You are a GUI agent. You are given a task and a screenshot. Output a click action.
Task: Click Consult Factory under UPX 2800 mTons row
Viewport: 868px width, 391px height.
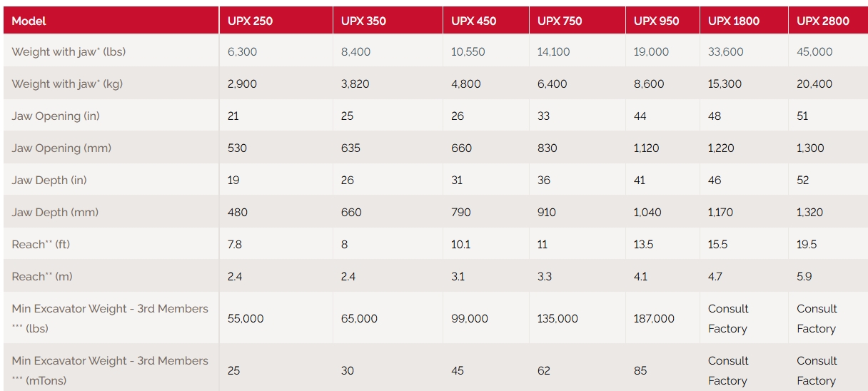[x=817, y=371]
